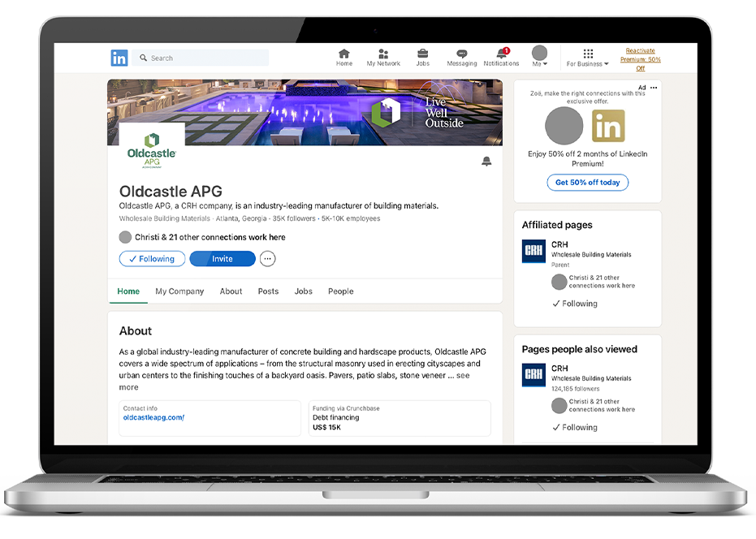This screenshot has width=756, height=539.
Task: Select the Home tab on the company page
Action: point(128,291)
